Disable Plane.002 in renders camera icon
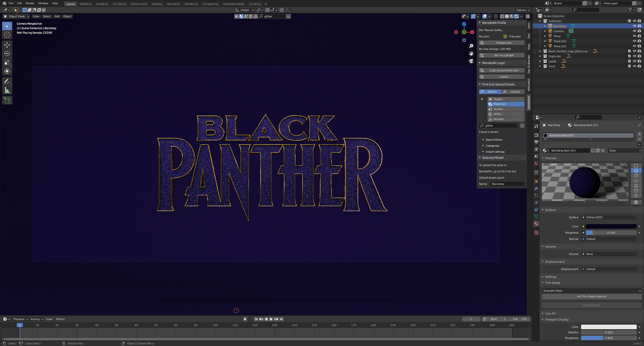Screen dimensions: 644x346 pos(639,46)
